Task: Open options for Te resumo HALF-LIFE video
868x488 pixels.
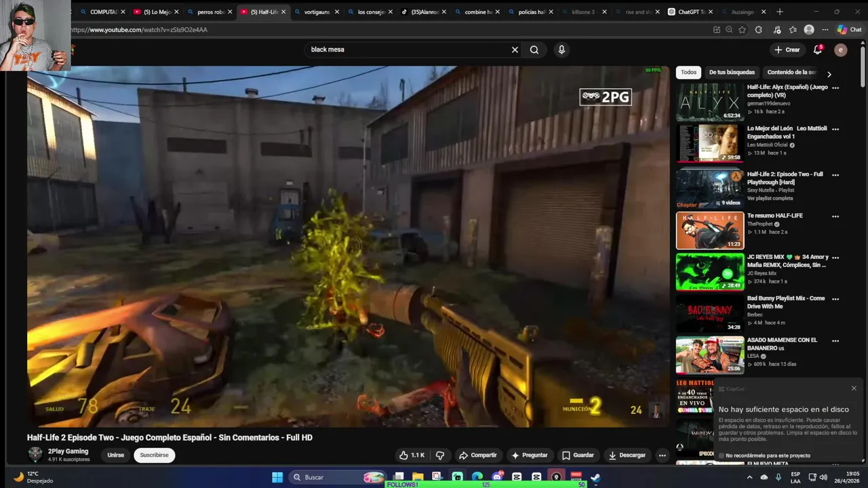Action: [x=835, y=216]
